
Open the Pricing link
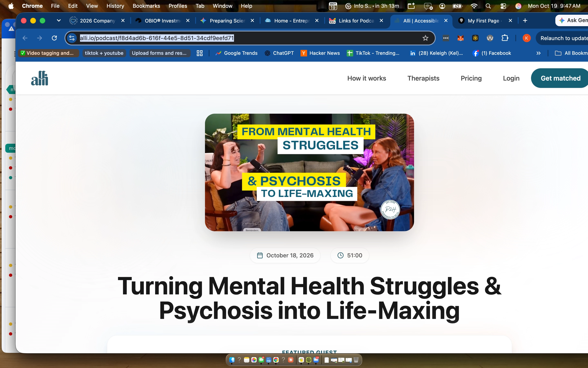tap(471, 78)
